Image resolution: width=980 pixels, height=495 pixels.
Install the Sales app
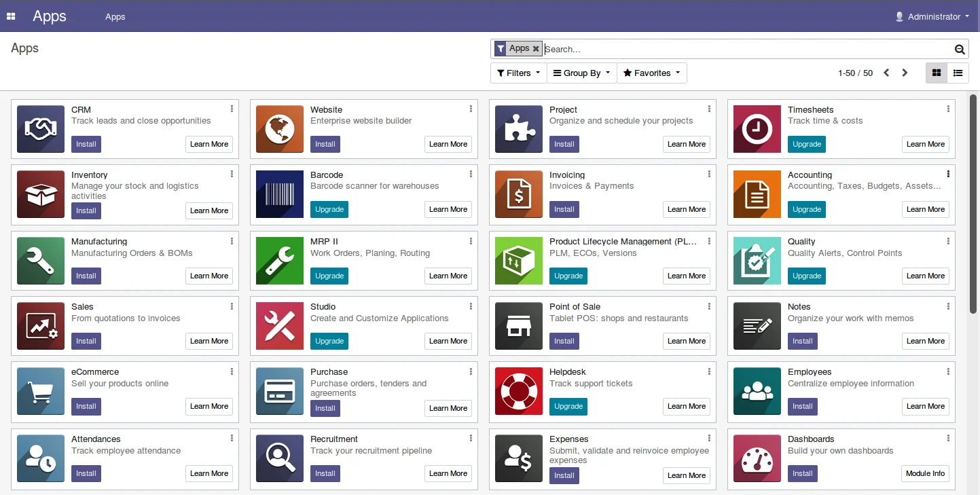(x=86, y=341)
